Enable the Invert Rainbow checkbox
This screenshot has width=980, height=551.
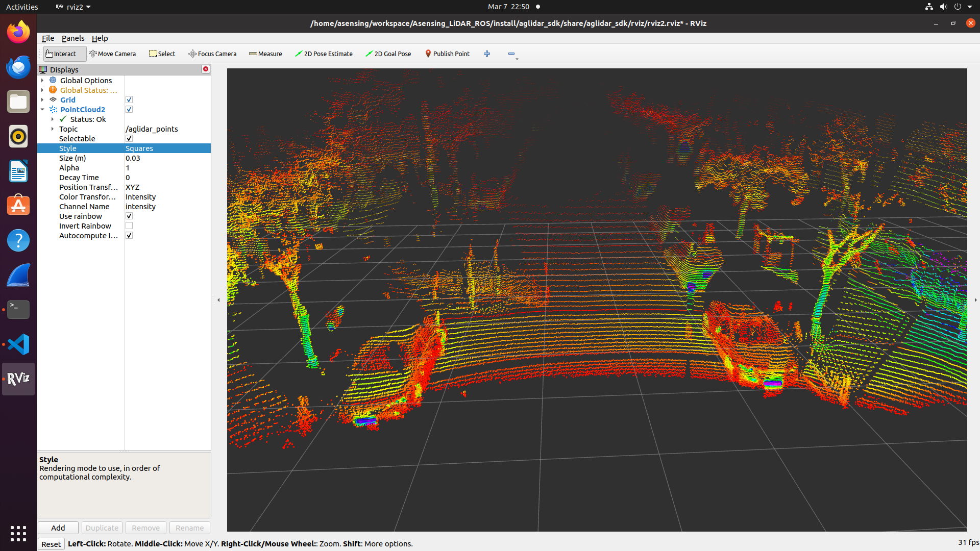129,226
